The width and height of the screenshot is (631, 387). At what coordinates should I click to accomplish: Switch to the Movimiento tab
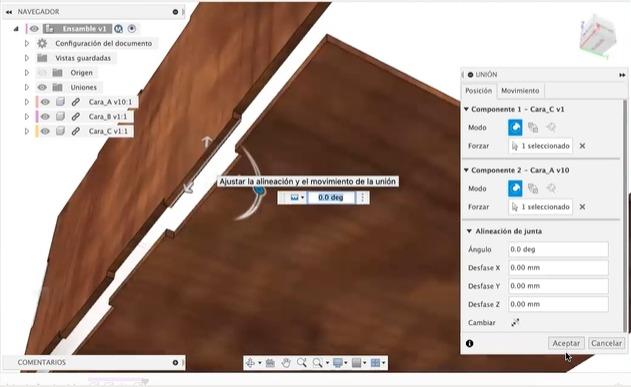click(520, 91)
